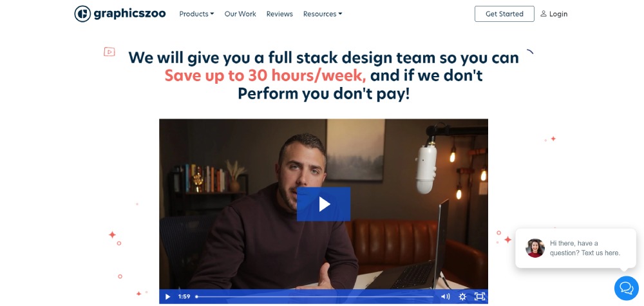The image size is (644, 306).
Task: Click the small video icon beside the headline
Action: [x=109, y=52]
